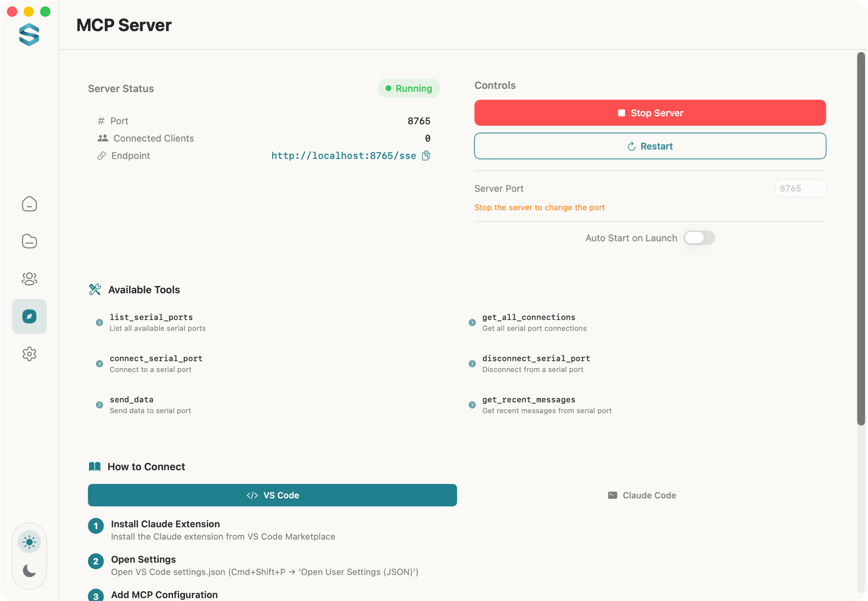Open the Clients panel via the users icon

[x=29, y=279]
